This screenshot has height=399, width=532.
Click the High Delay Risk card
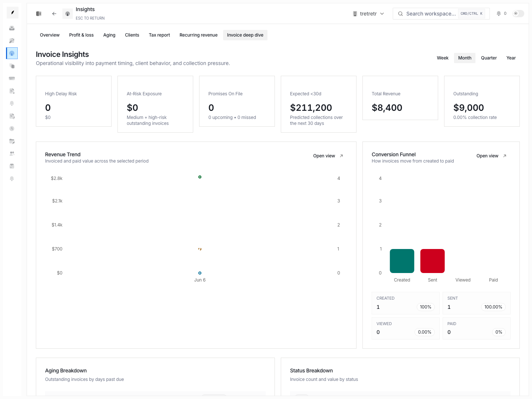74,101
